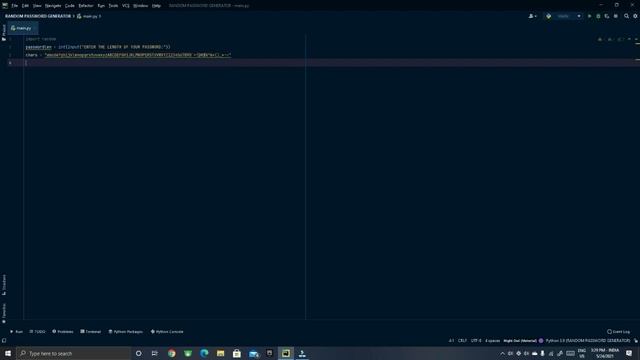640x360 pixels.
Task: Toggle the read-only lock icon
Action: [x=636, y=340]
